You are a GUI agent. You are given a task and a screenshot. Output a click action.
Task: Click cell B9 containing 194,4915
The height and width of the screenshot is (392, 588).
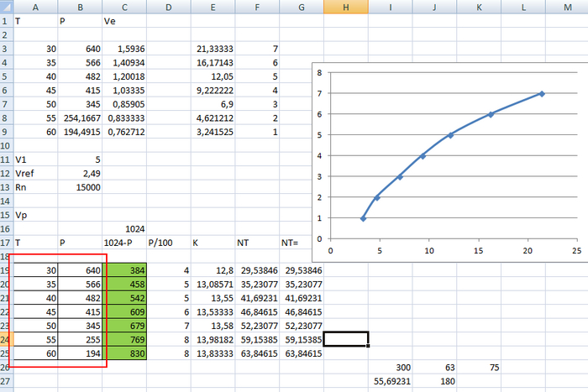pyautogui.click(x=80, y=132)
